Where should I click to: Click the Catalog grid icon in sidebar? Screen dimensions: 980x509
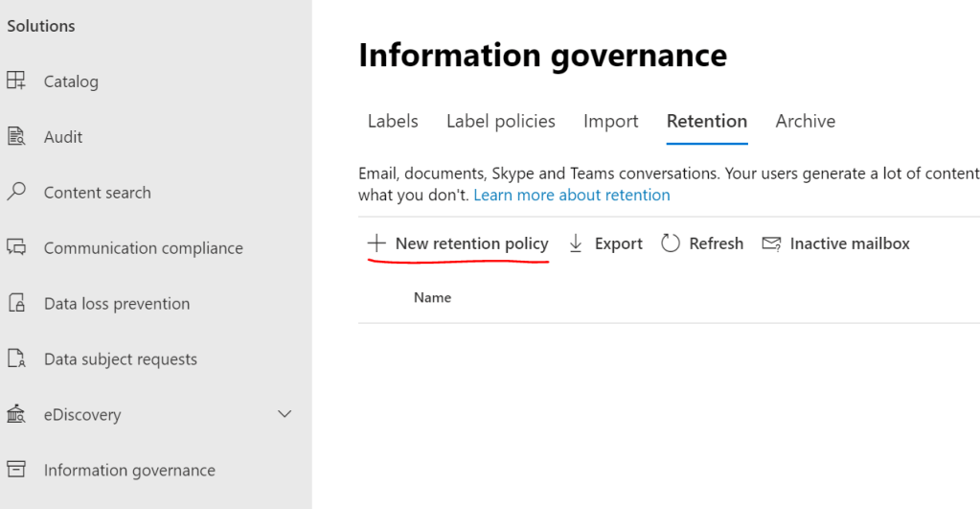pyautogui.click(x=16, y=81)
